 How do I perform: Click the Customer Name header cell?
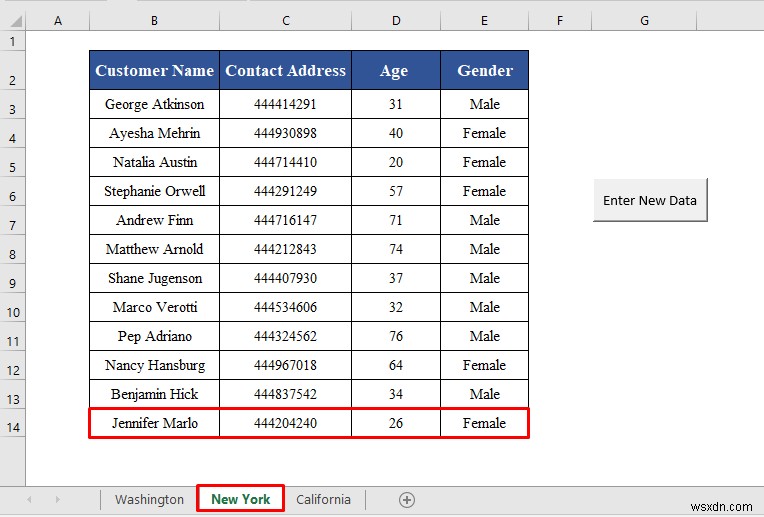click(x=154, y=70)
